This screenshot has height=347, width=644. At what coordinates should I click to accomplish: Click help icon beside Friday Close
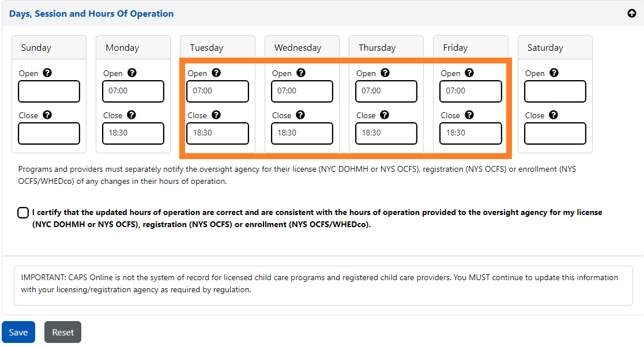tap(469, 115)
